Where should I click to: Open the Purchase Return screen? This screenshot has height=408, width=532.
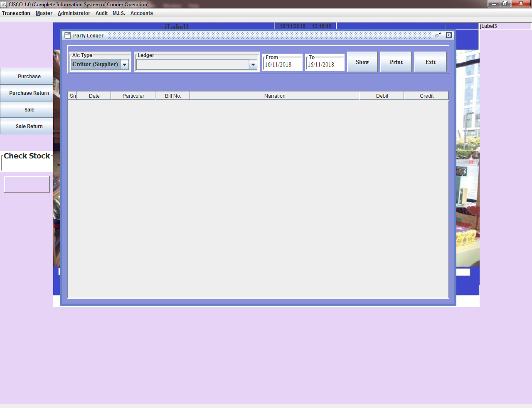[x=29, y=93]
